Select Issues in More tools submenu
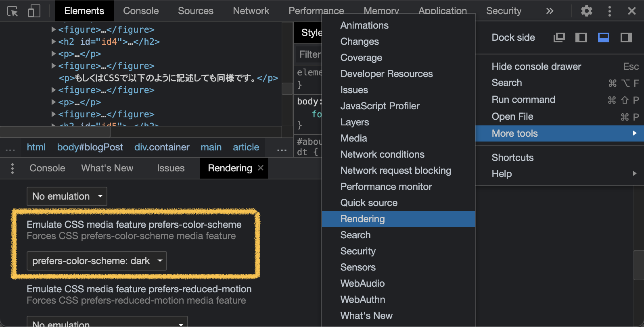 tap(399, 90)
